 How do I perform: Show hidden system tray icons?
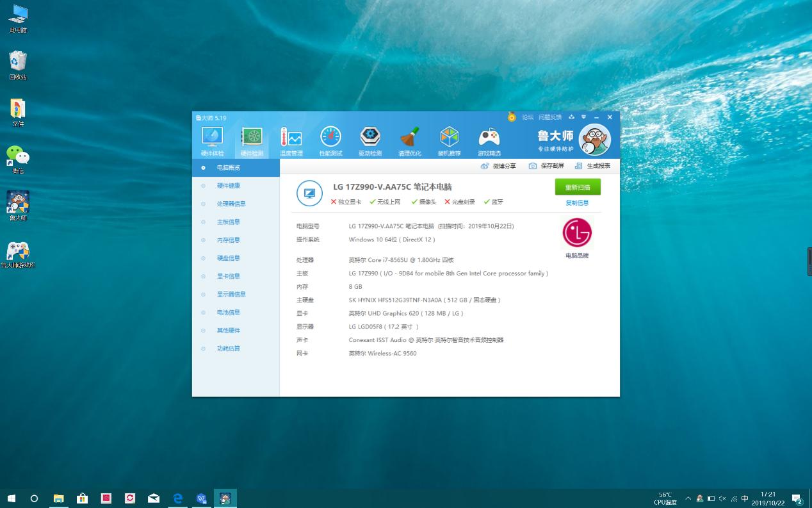pos(688,498)
